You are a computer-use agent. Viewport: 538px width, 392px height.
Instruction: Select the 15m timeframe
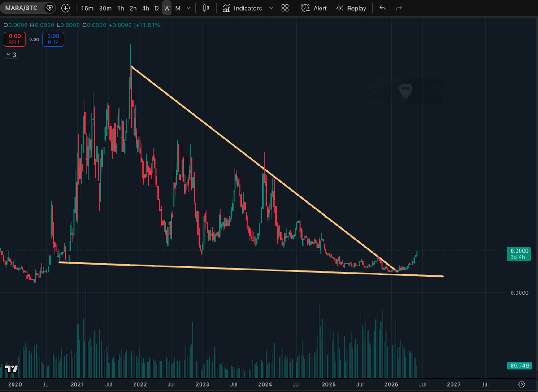point(87,8)
